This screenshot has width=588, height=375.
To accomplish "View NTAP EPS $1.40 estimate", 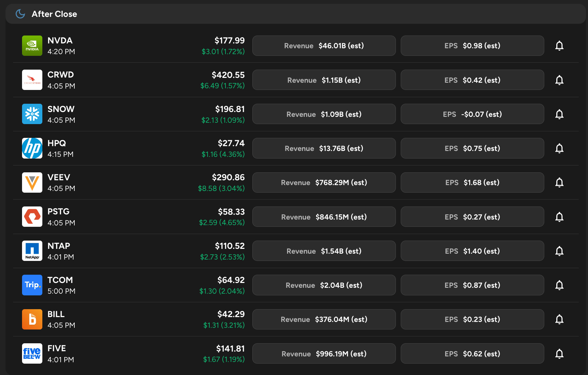I will point(472,251).
